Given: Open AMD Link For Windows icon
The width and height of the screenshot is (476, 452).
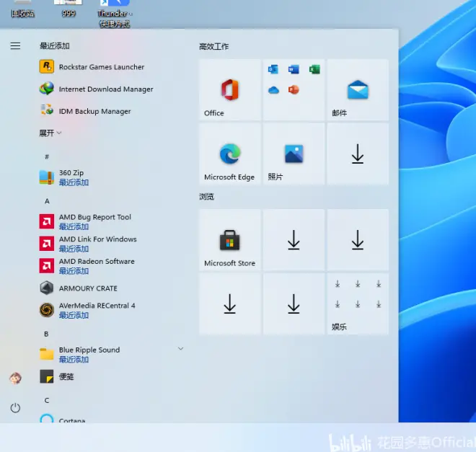Looking at the screenshot, I should (47, 244).
